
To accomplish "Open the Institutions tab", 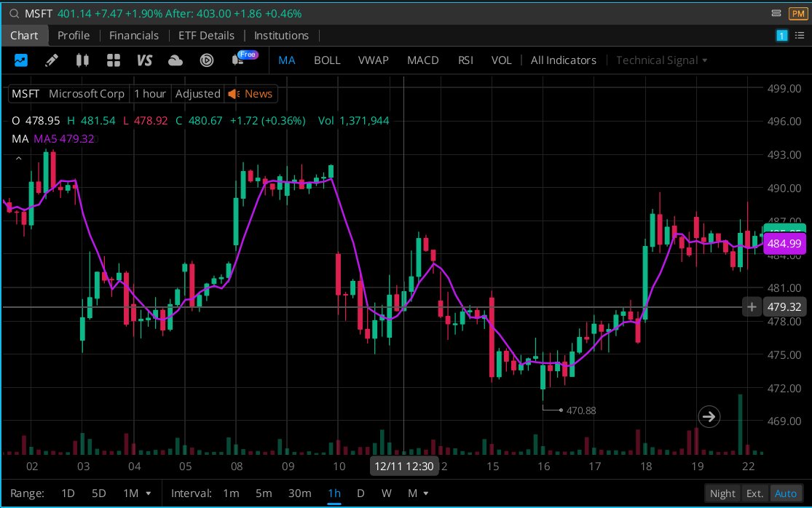I will 281,35.
